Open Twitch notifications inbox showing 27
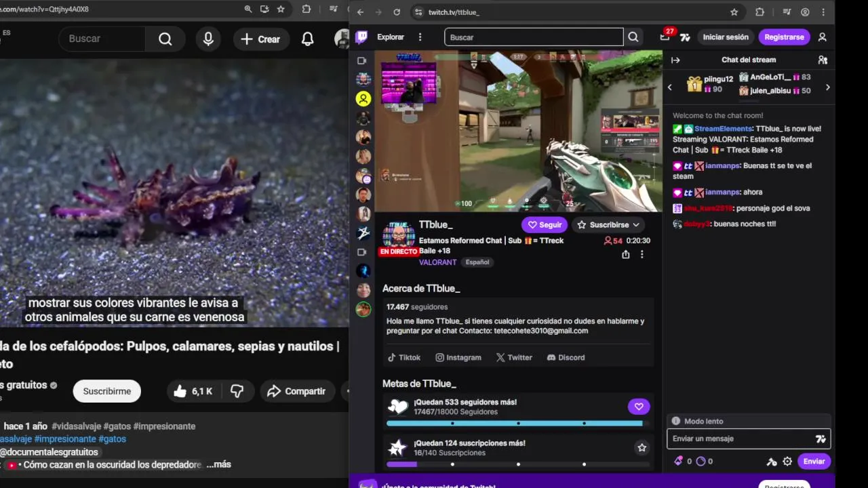 pos(665,37)
